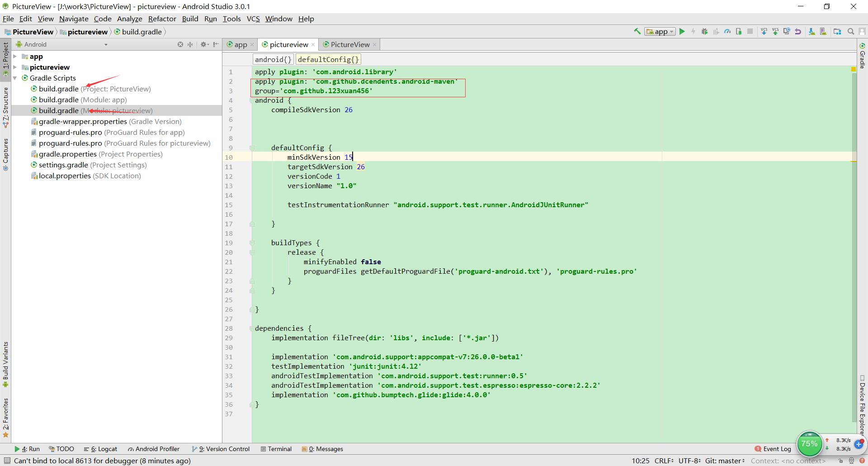Expand the pictureview module node

click(15, 67)
